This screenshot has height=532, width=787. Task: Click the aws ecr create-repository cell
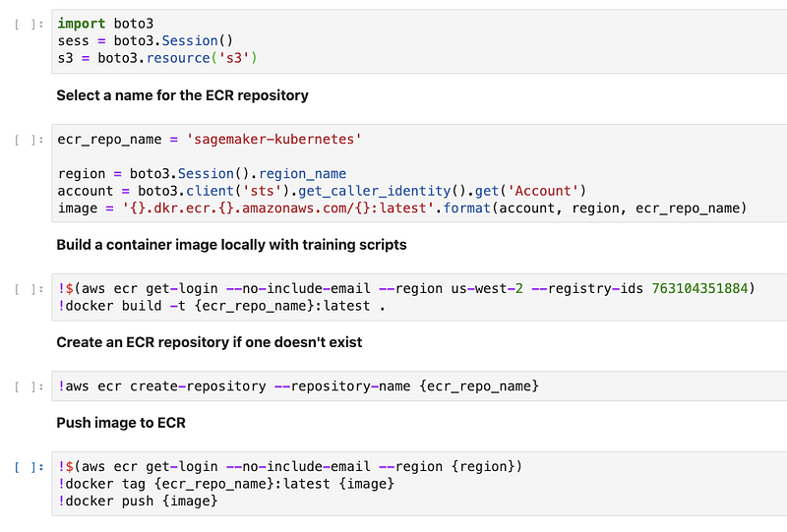[299, 386]
